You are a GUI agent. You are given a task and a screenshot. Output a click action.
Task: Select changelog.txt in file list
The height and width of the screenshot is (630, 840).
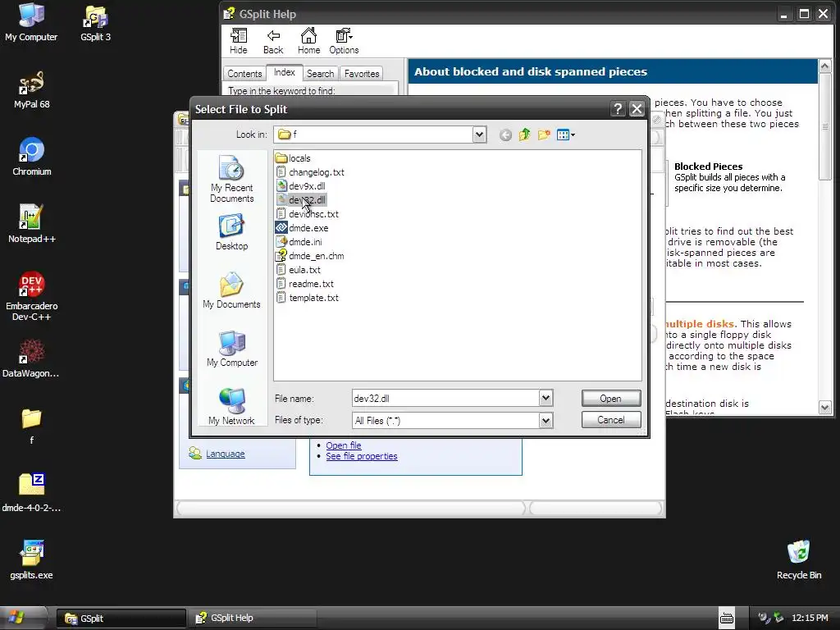[310, 172]
